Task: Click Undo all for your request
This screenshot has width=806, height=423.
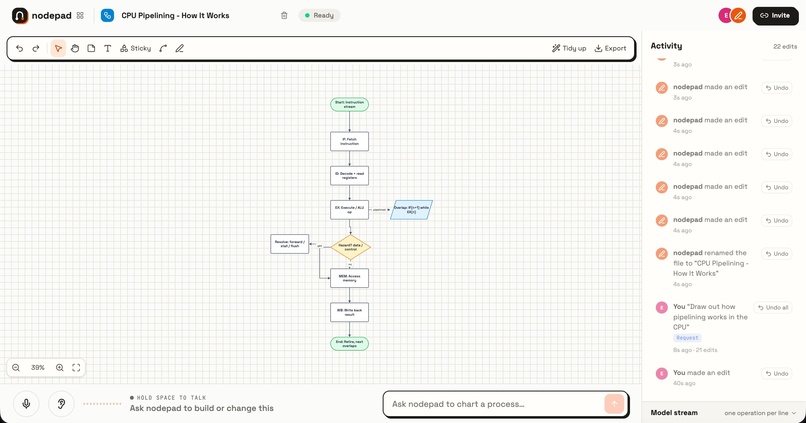Action: click(773, 307)
